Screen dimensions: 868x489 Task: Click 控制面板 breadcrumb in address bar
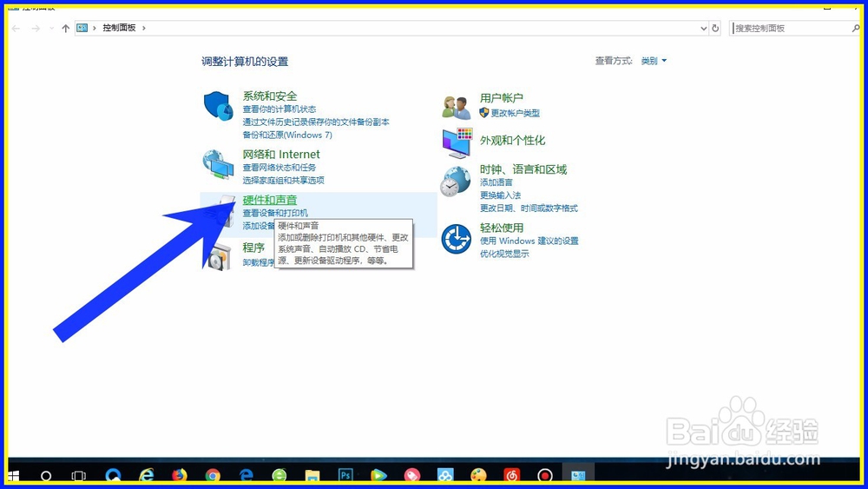point(119,28)
